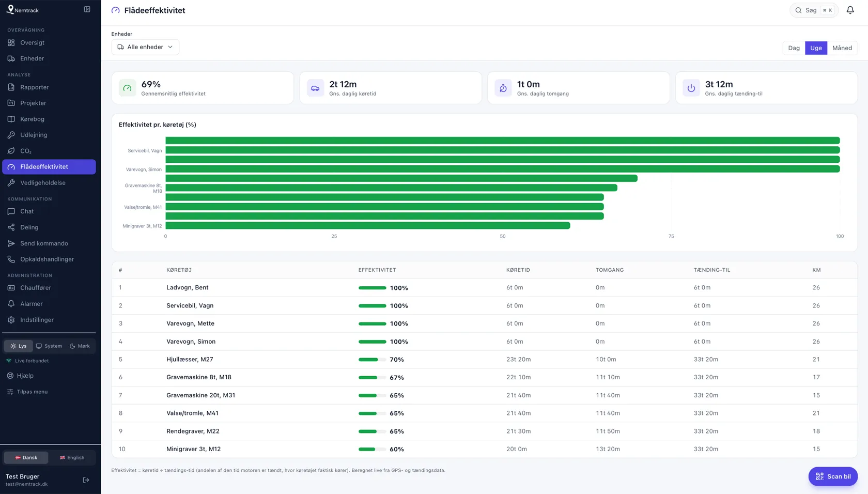Click the Alarmer bell icon
This screenshot has width=868, height=494.
coord(11,304)
